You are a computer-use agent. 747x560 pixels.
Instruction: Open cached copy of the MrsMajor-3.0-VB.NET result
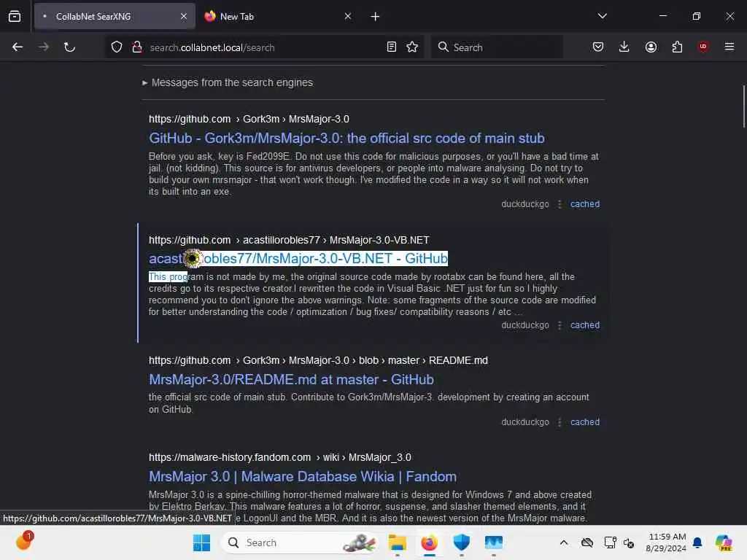click(x=584, y=324)
